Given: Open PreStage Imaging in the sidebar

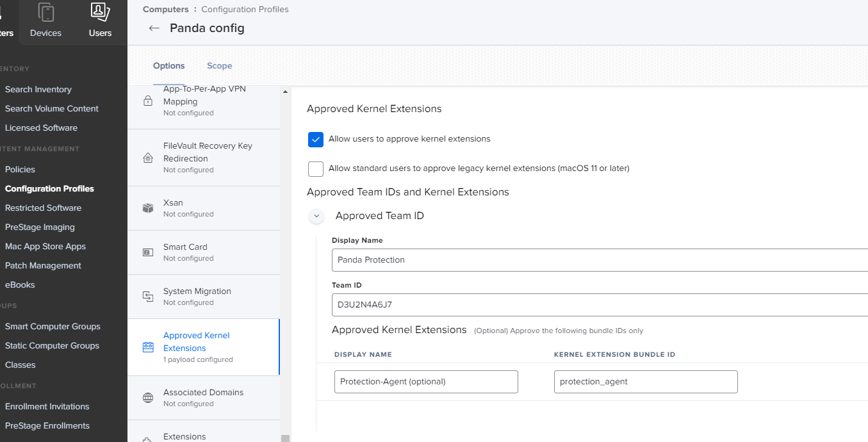Looking at the screenshot, I should [x=40, y=227].
